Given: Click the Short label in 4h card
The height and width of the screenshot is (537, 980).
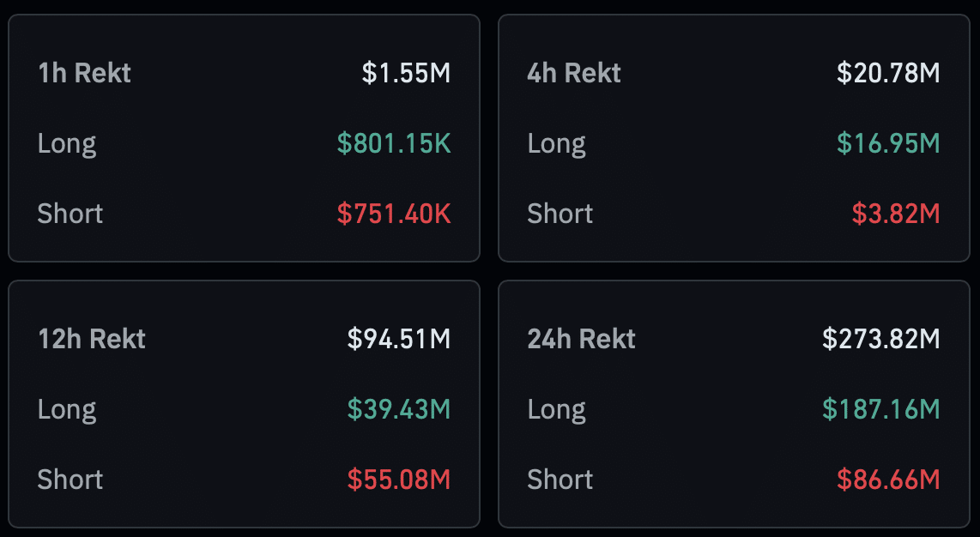Looking at the screenshot, I should (560, 214).
